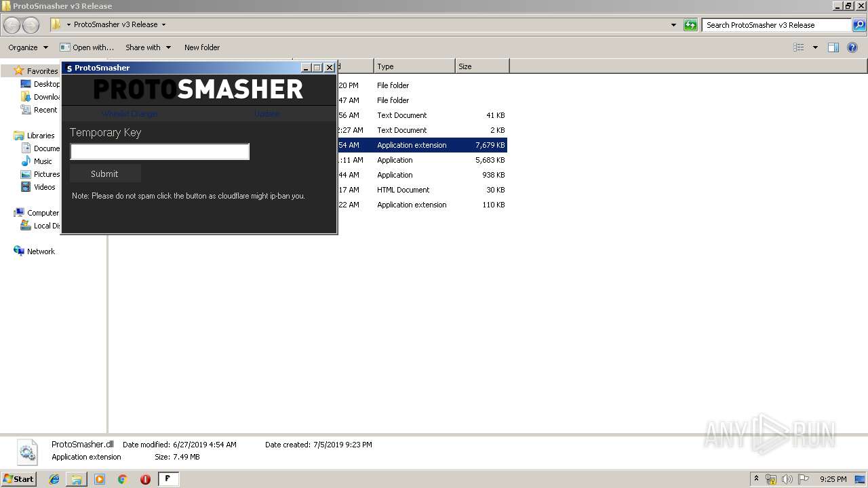Open Action Center flag icon

point(804,479)
